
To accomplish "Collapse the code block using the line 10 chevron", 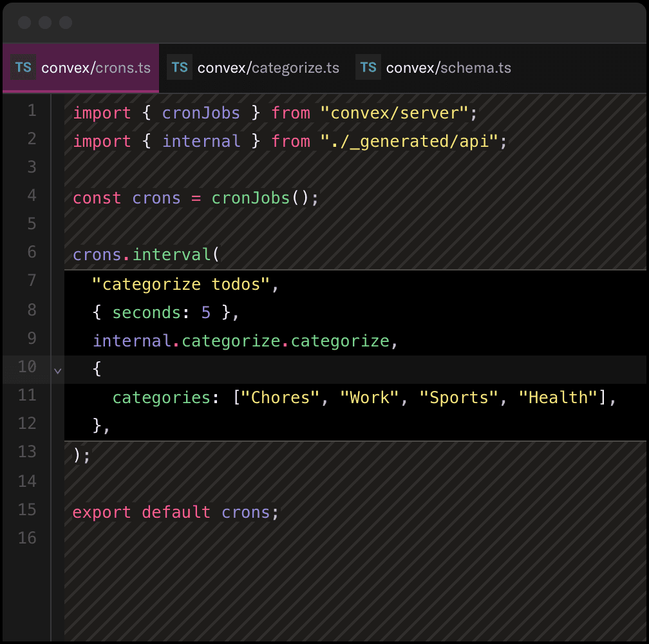I will [57, 370].
